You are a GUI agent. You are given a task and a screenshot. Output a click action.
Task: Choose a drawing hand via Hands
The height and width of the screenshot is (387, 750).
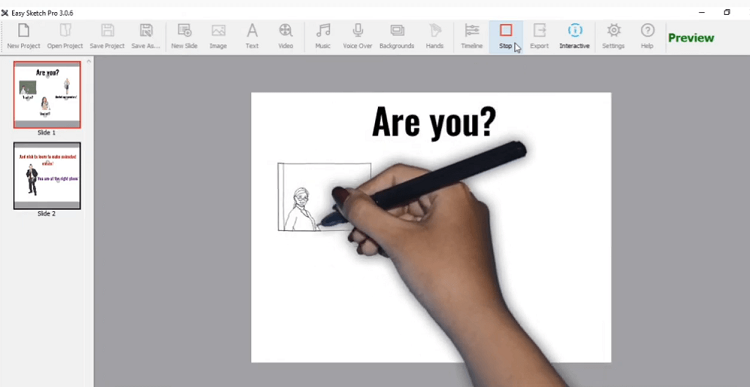(x=434, y=36)
